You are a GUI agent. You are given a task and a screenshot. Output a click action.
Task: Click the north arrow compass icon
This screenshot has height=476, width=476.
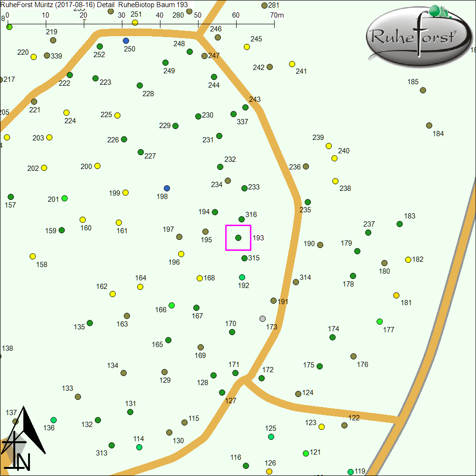point(23,440)
